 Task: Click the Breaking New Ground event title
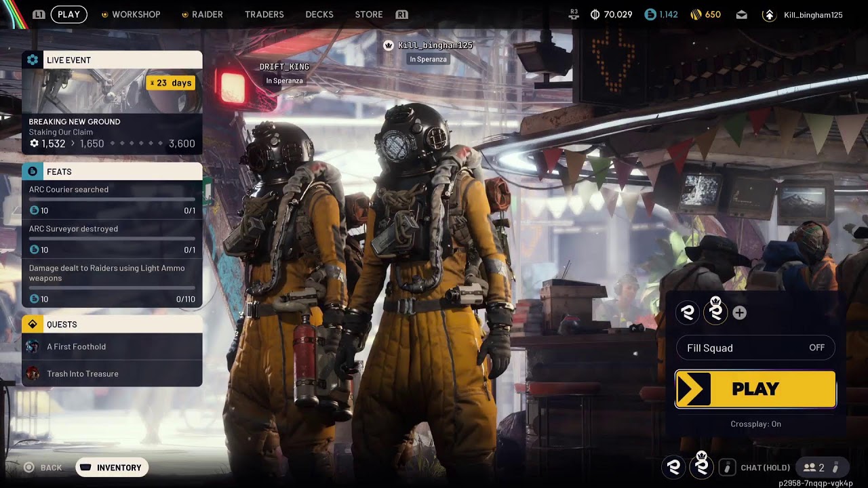click(x=75, y=121)
